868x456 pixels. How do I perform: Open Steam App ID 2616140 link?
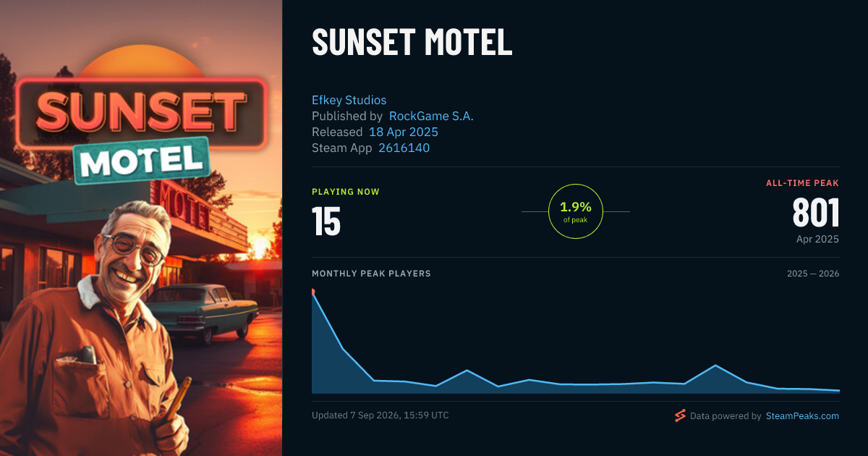pyautogui.click(x=404, y=148)
